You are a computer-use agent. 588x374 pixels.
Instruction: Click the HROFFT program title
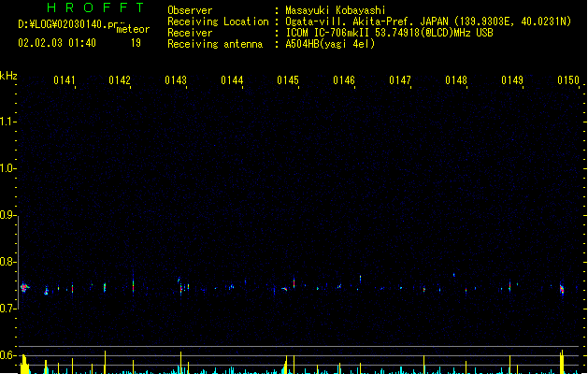click(x=95, y=7)
